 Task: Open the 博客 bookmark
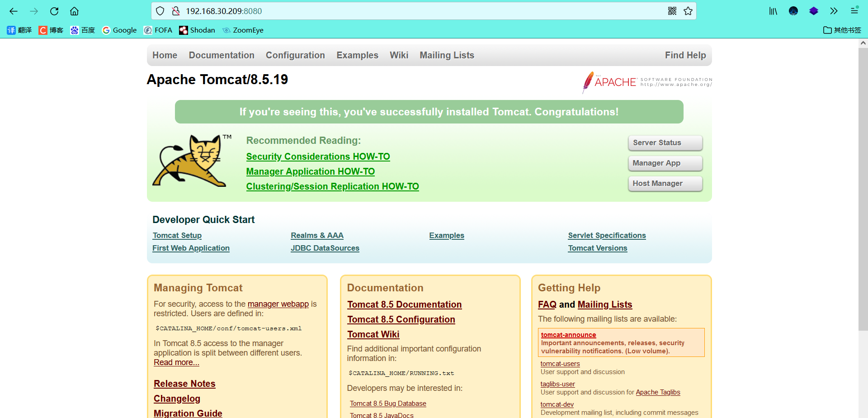pos(51,30)
